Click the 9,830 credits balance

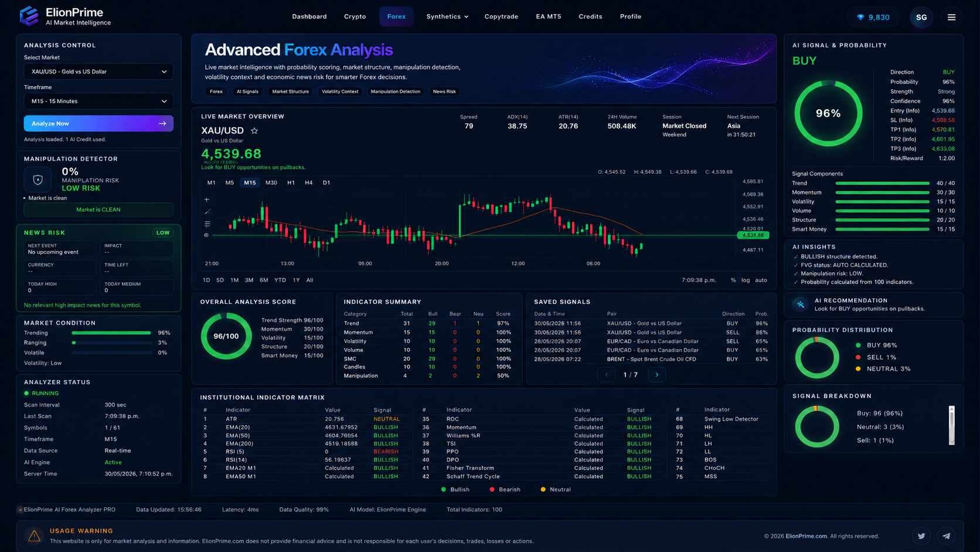point(874,17)
